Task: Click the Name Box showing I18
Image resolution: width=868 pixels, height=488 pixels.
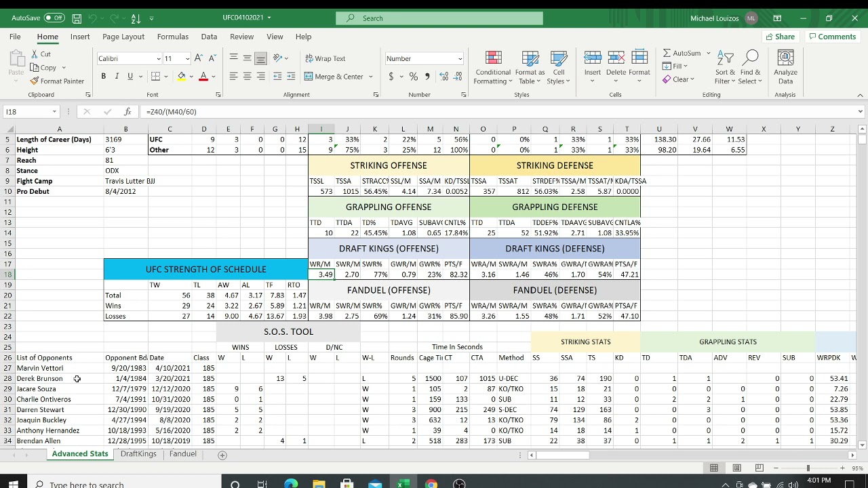Action: tap(31, 112)
